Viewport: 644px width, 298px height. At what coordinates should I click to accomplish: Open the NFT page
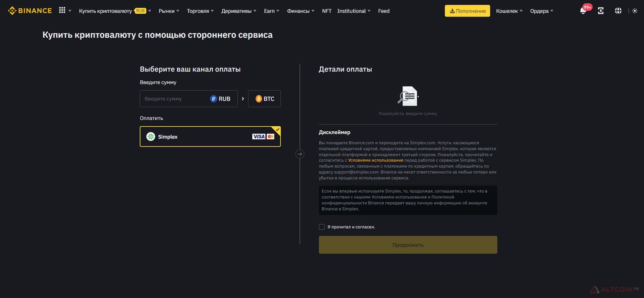327,11
